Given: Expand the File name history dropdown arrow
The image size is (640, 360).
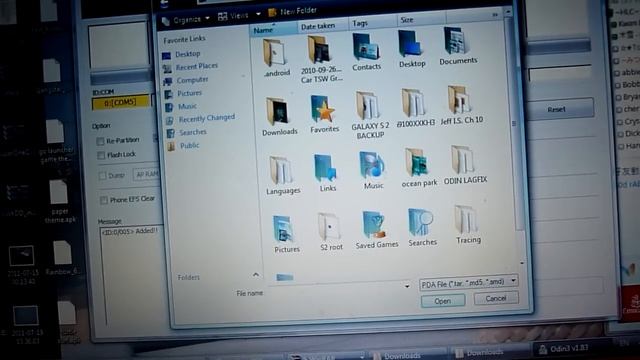Looking at the screenshot, I should 407,287.
